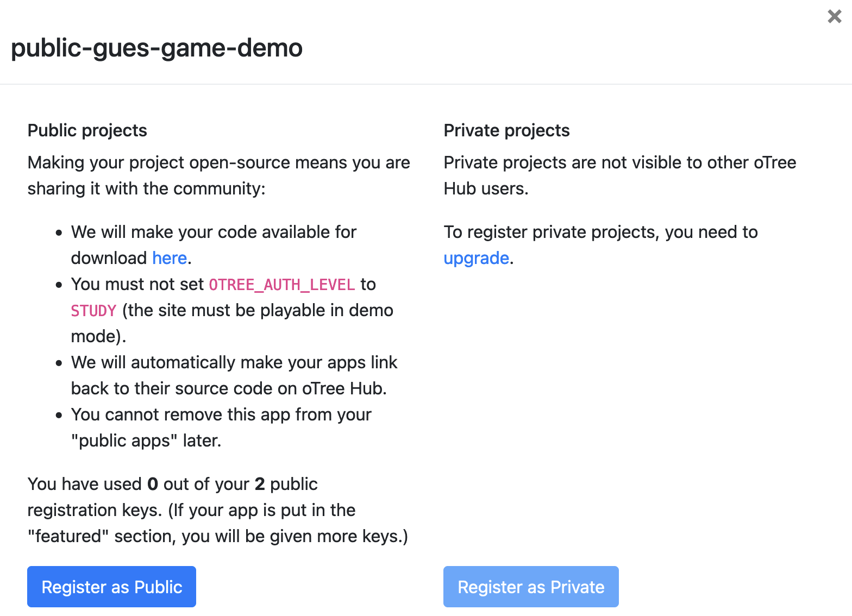Screen dimensions: 852x616
Task: Click 'We will automatically make your apps link' bullet
Action: click(234, 375)
